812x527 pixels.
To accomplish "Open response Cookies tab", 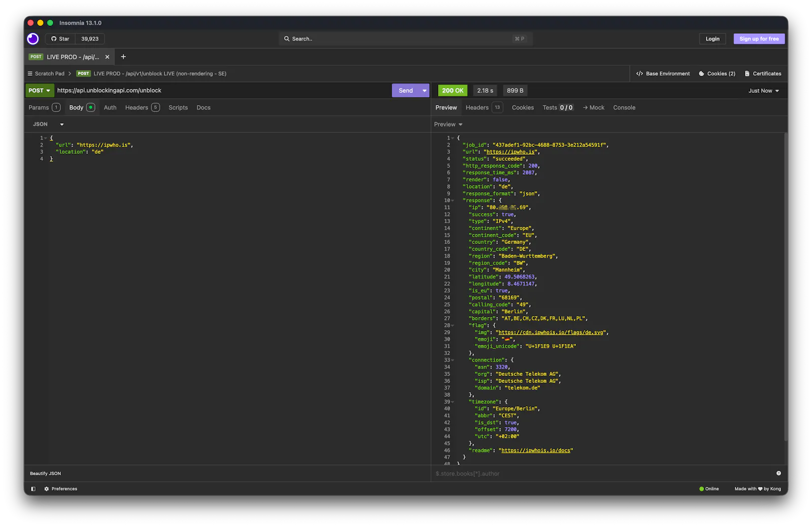I will point(523,108).
